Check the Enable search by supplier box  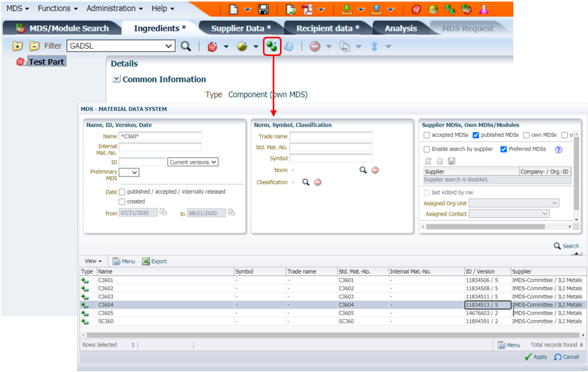tap(427, 149)
